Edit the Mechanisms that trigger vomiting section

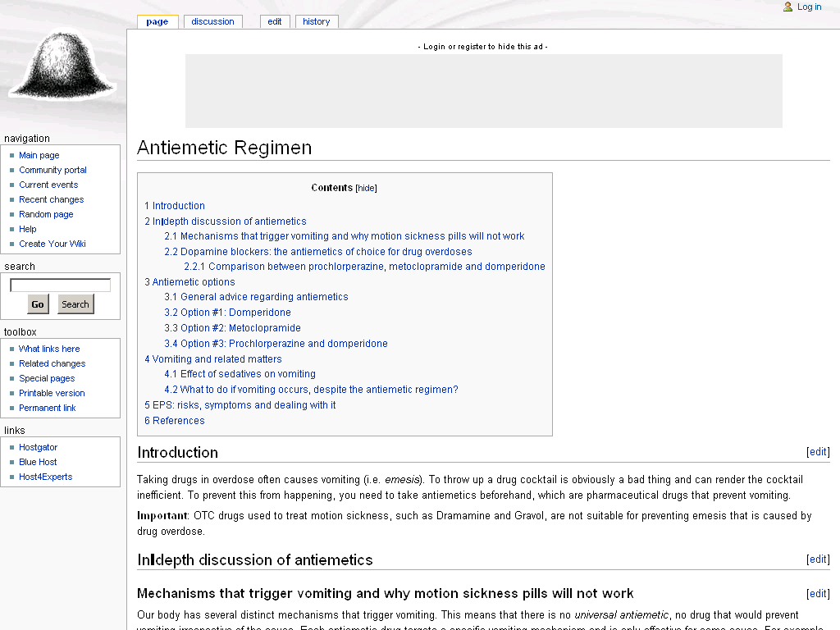[818, 594]
